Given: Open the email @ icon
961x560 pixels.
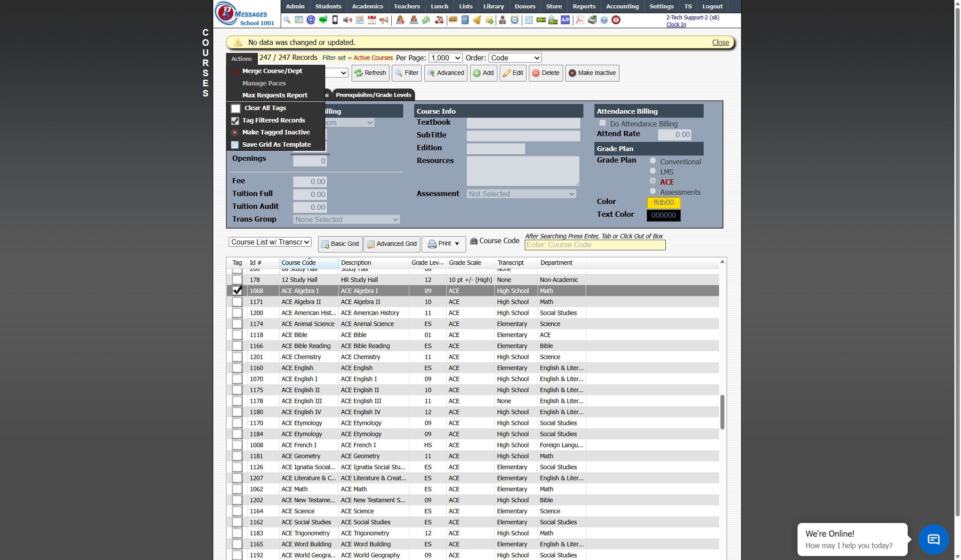Looking at the screenshot, I should (x=311, y=20).
